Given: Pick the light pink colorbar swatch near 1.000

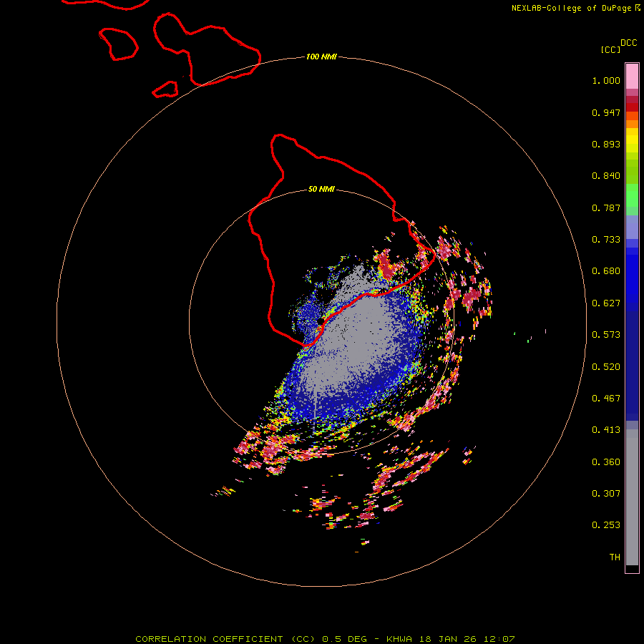Looking at the screenshot, I should pyautogui.click(x=632, y=77).
